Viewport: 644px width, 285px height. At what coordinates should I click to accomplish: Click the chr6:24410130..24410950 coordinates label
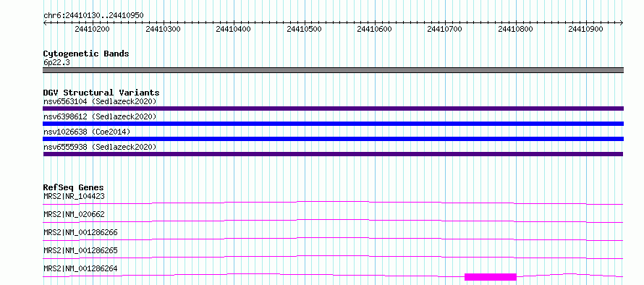[x=93, y=16]
